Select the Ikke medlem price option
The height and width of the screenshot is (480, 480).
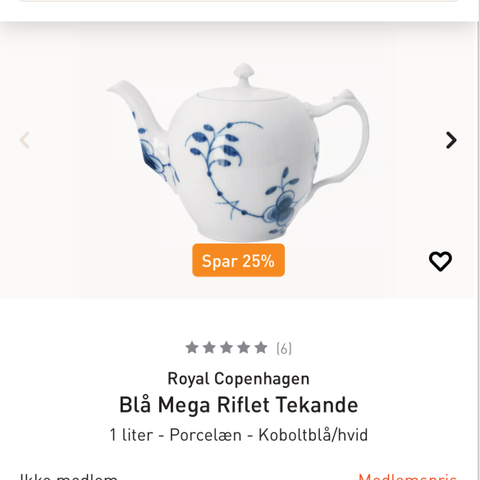(68, 476)
